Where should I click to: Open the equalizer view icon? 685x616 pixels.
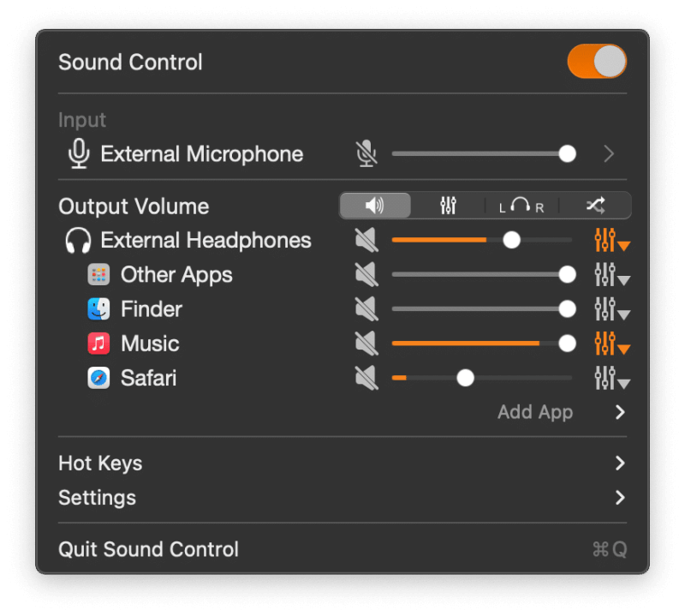(448, 206)
